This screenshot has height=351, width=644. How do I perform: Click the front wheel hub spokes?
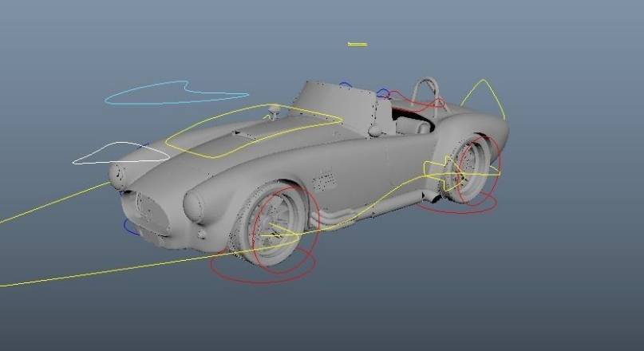click(278, 227)
